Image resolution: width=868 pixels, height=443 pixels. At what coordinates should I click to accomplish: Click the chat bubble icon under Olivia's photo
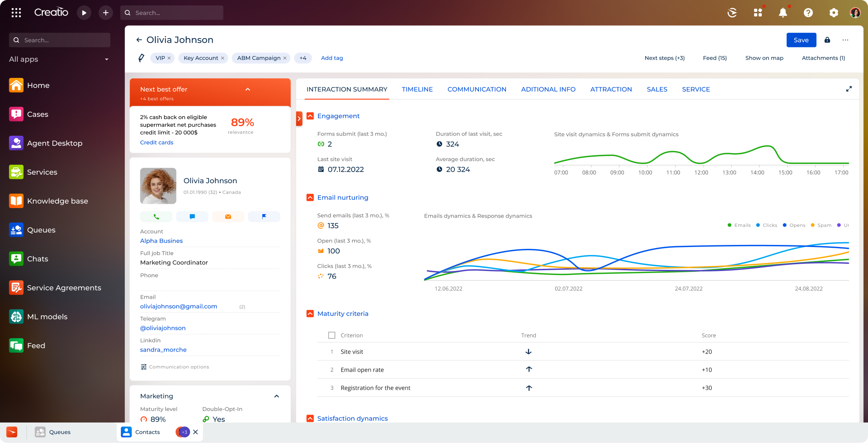pos(192,216)
